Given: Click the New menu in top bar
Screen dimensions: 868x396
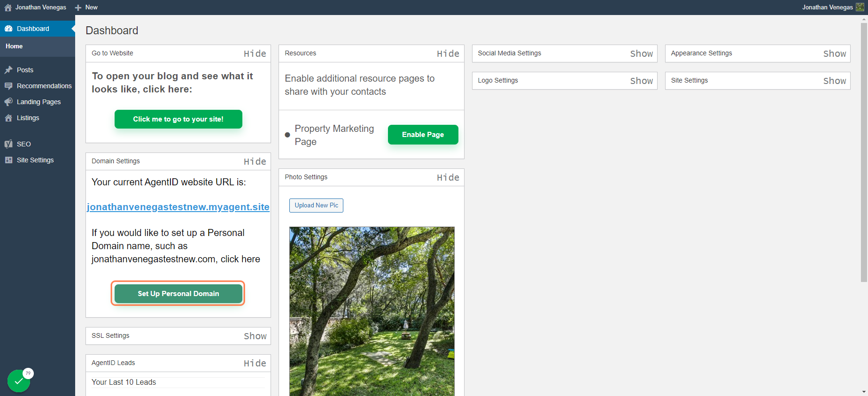Looking at the screenshot, I should click(x=86, y=8).
